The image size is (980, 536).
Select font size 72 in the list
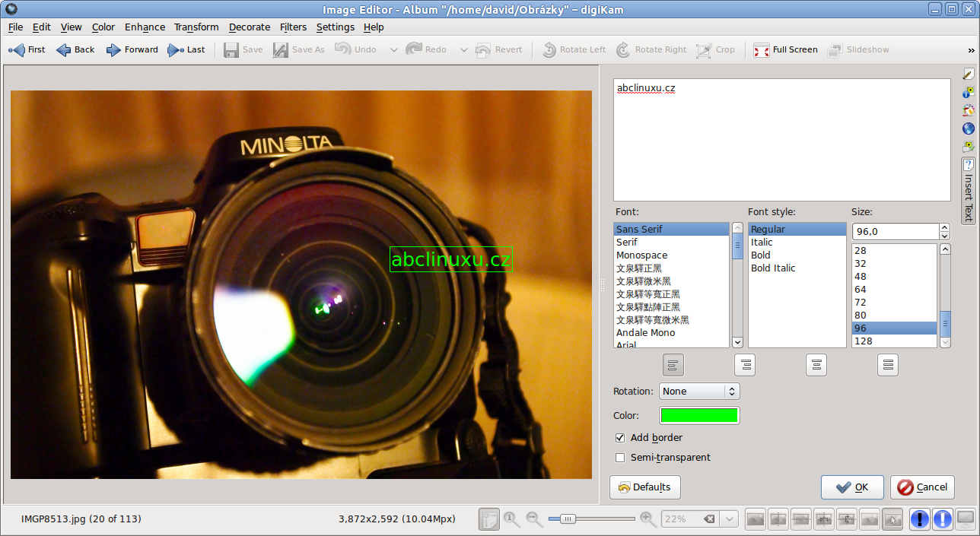[x=894, y=303]
